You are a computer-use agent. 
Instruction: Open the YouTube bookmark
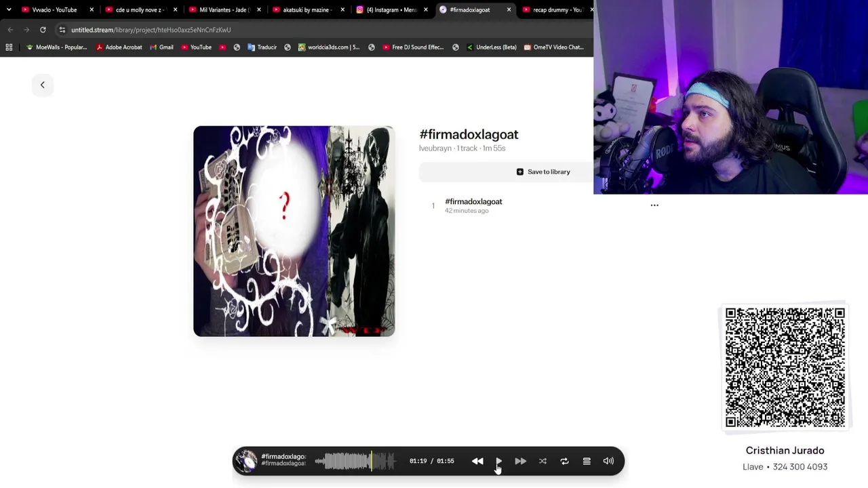click(196, 47)
